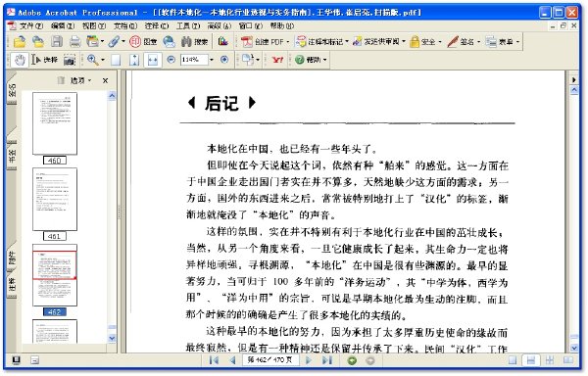
Task: Open the 注释 menu
Action: coord(157,25)
